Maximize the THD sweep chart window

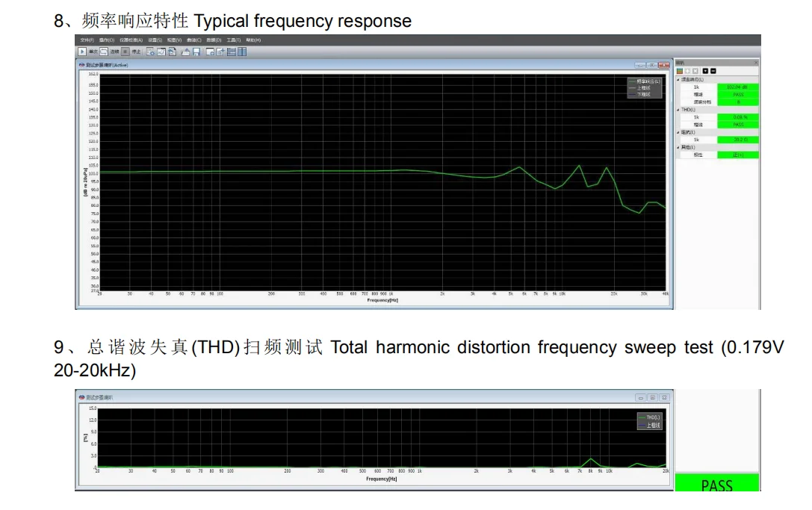click(652, 398)
